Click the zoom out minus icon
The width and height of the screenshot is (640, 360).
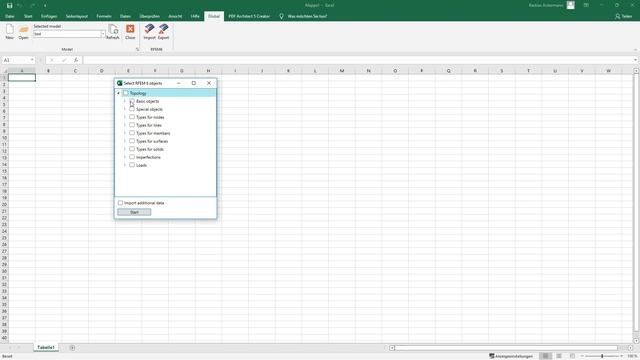pyautogui.click(x=582, y=356)
